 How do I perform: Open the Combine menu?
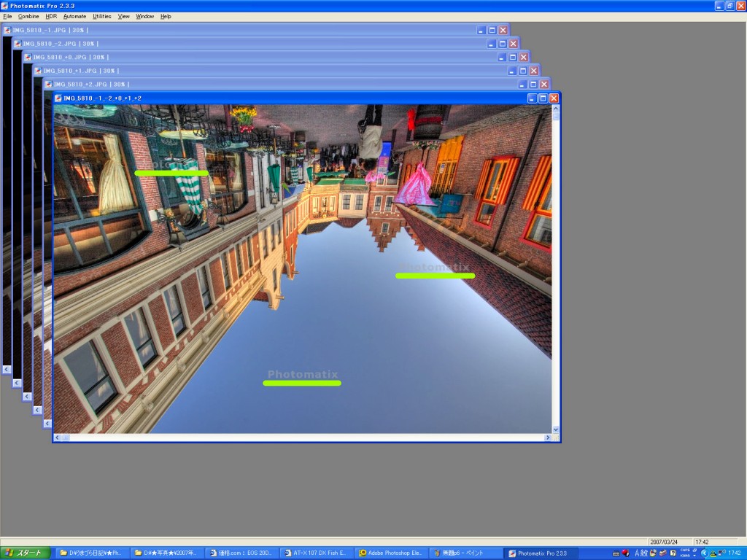[x=28, y=16]
